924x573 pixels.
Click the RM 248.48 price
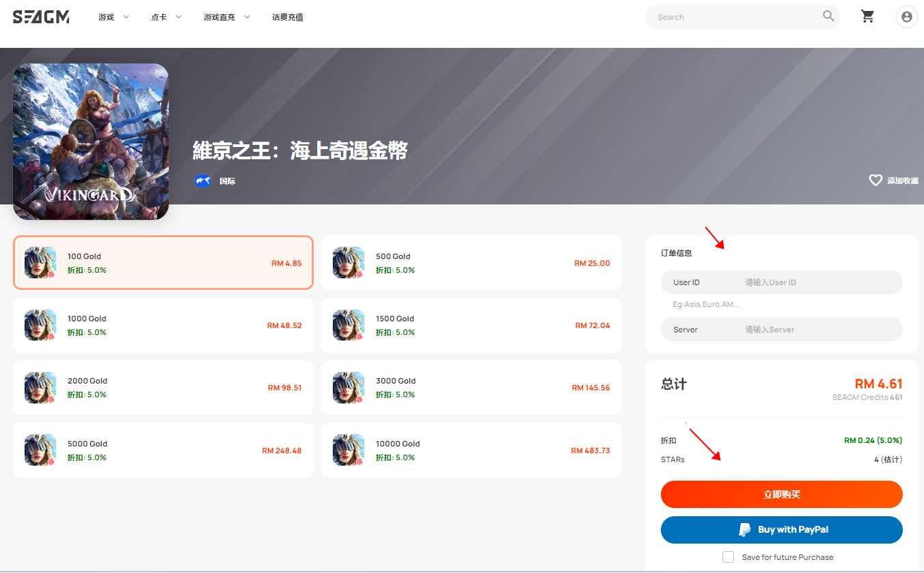click(x=282, y=451)
